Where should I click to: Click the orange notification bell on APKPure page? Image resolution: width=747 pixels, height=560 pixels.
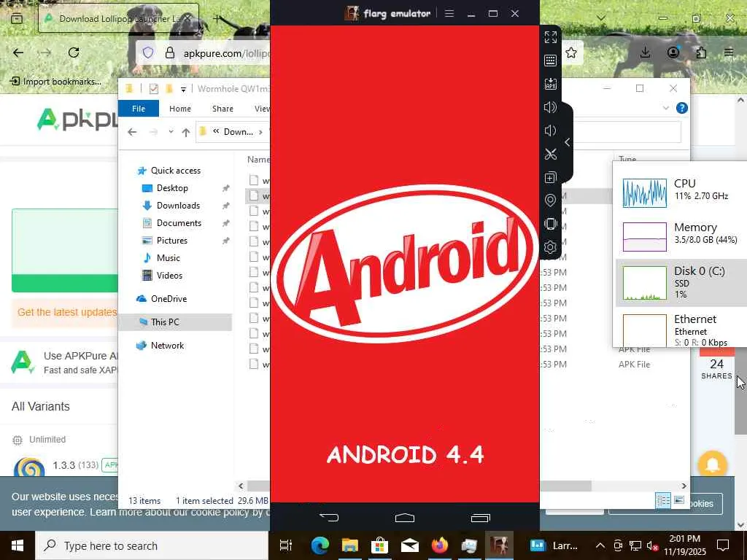pos(712,464)
